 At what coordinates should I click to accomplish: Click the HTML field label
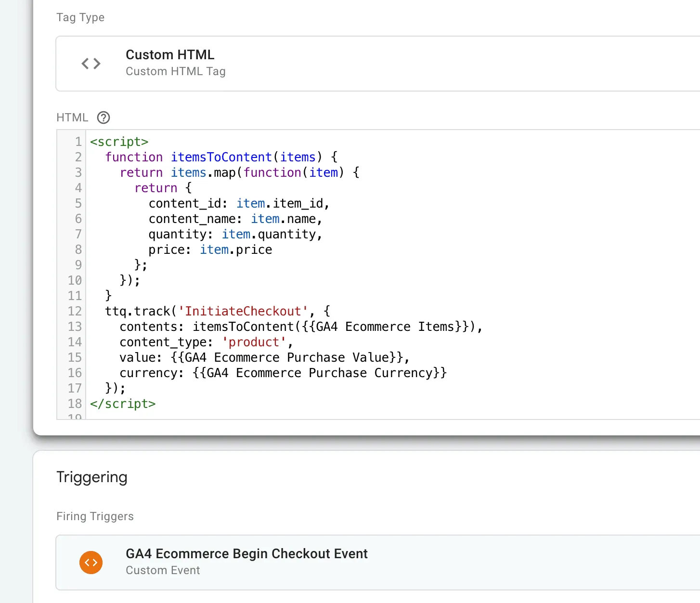click(72, 118)
